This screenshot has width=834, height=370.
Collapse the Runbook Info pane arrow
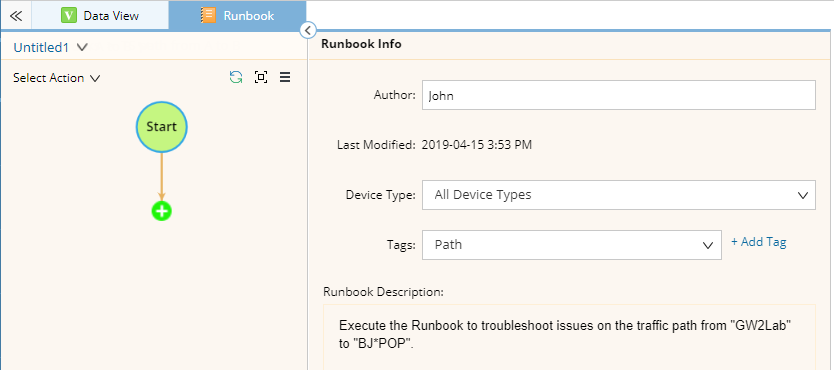308,30
